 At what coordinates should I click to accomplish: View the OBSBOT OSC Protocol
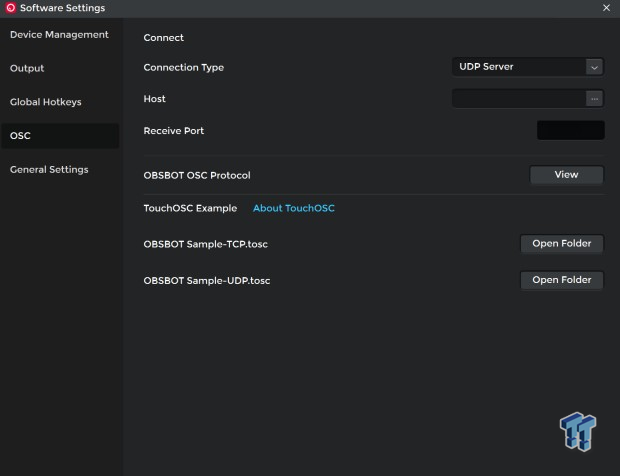[x=566, y=175]
